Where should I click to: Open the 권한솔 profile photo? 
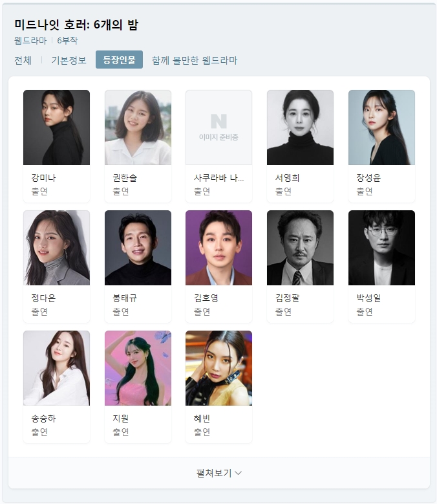click(138, 127)
